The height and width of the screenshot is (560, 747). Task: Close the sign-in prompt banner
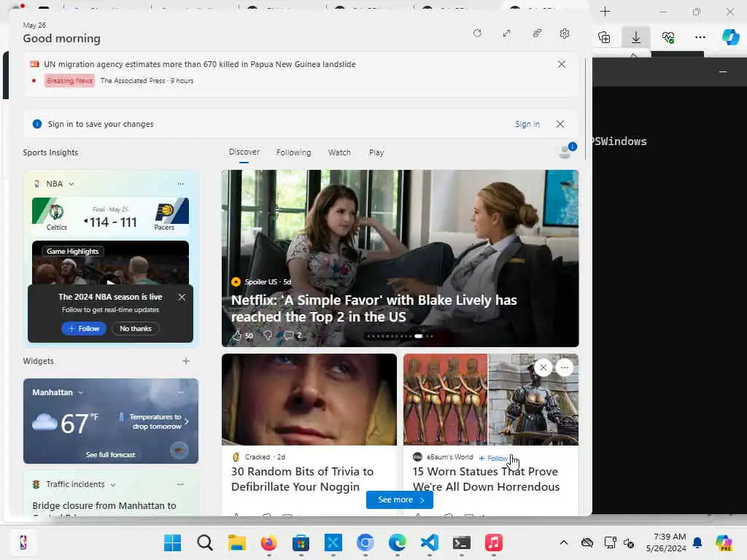(x=560, y=124)
